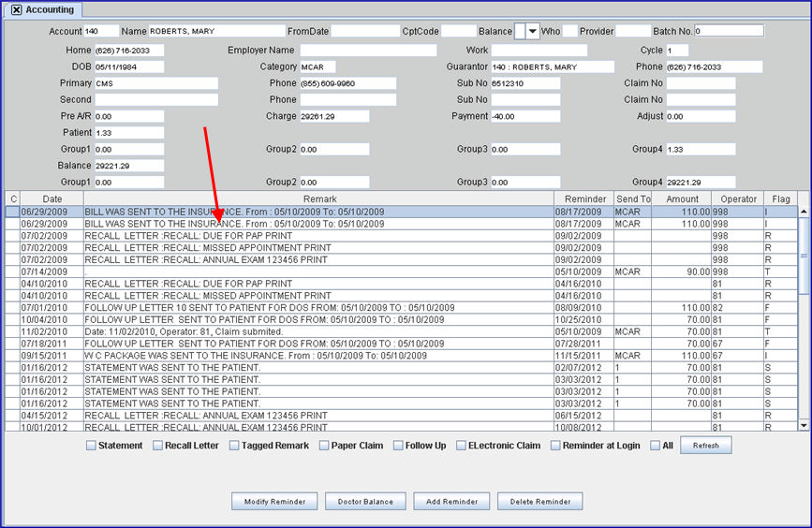
Task: Toggle the Tagged Remark checkbox
Action: (x=234, y=446)
